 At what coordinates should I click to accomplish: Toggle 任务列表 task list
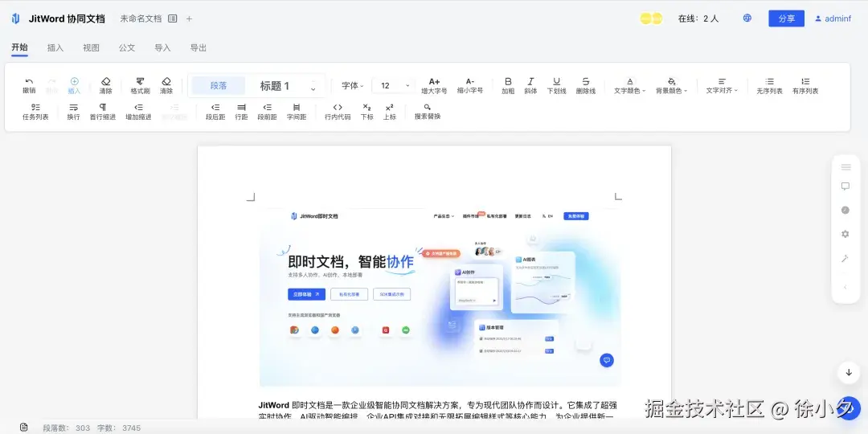(x=35, y=111)
